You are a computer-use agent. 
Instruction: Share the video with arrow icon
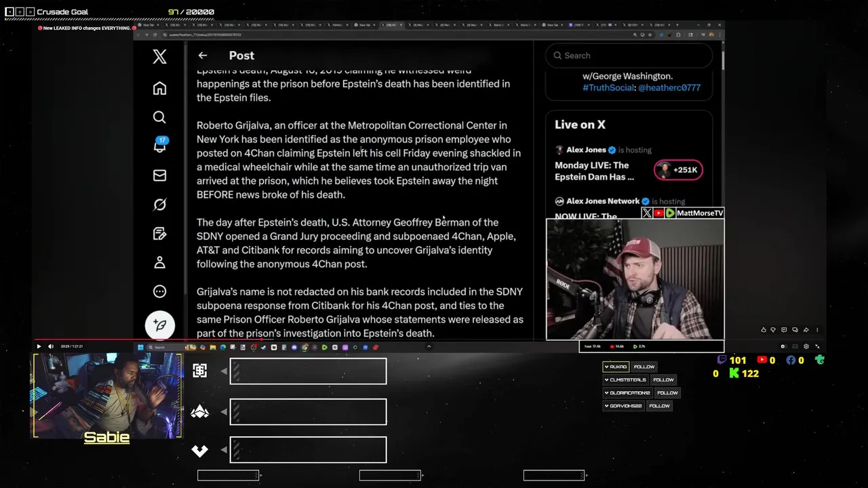[x=806, y=330]
